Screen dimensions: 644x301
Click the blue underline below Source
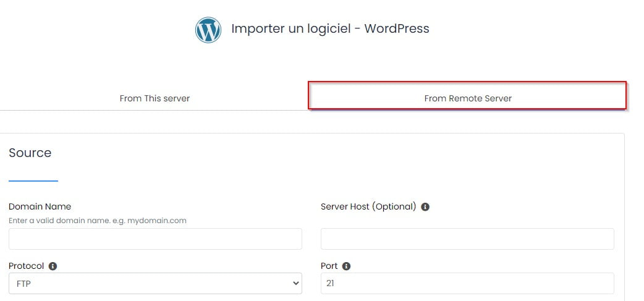pyautogui.click(x=33, y=180)
